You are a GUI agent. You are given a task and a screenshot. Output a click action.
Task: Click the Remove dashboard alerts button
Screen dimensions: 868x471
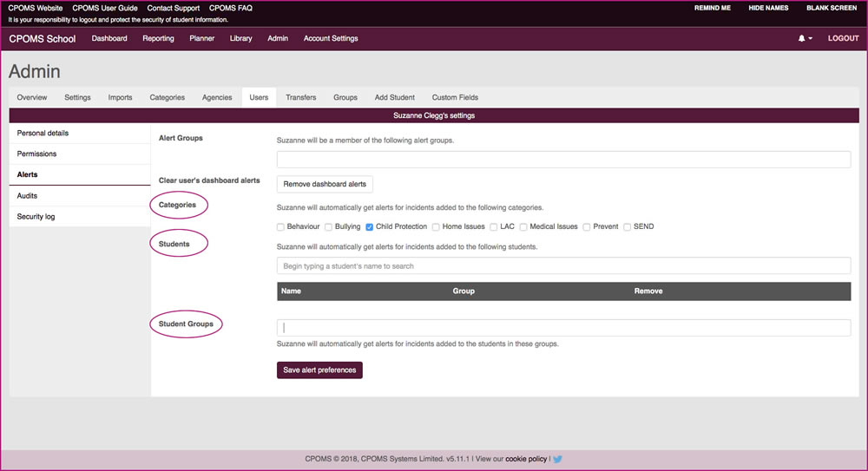pos(325,184)
